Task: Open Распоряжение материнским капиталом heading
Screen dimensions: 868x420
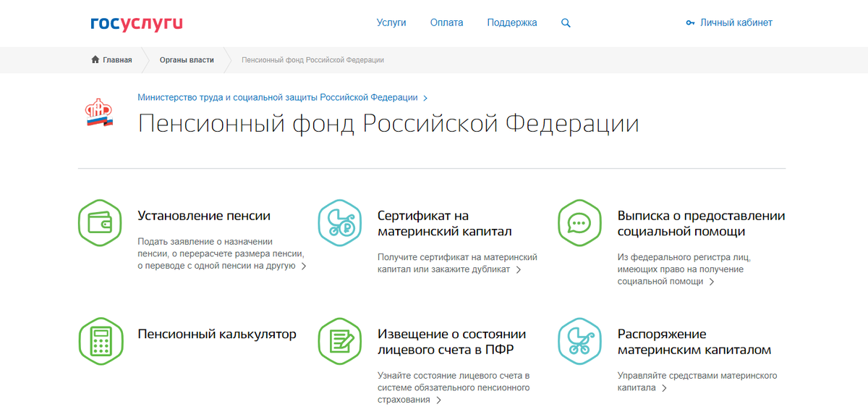Action: click(x=694, y=342)
